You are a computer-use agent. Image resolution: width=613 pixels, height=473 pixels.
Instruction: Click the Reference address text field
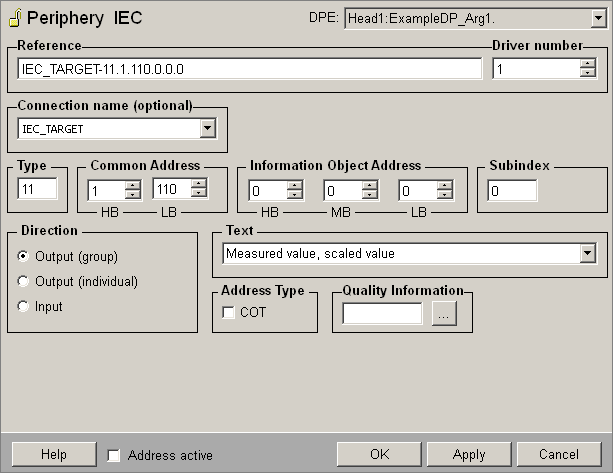click(x=250, y=68)
